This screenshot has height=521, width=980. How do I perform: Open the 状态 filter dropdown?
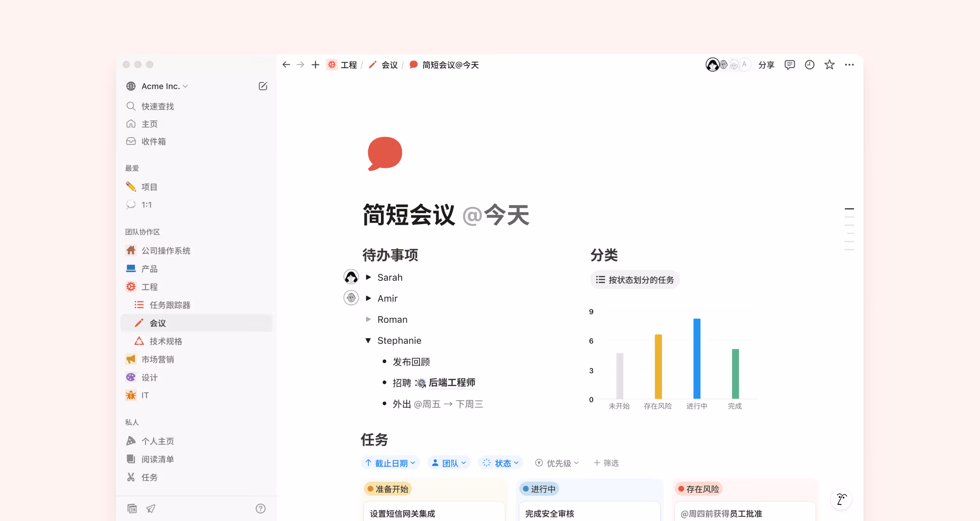pos(501,463)
